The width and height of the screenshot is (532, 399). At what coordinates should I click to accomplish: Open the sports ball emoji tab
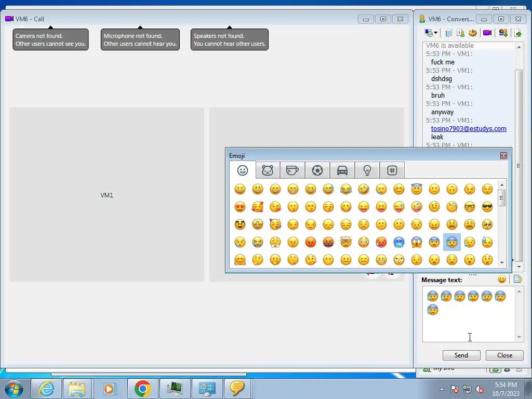click(317, 170)
